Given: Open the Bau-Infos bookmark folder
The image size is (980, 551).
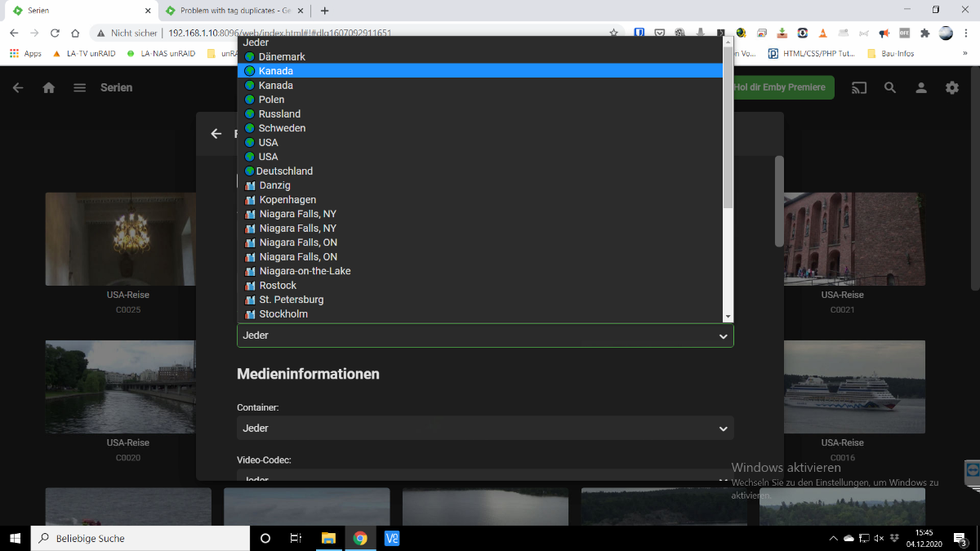Looking at the screenshot, I should point(890,54).
